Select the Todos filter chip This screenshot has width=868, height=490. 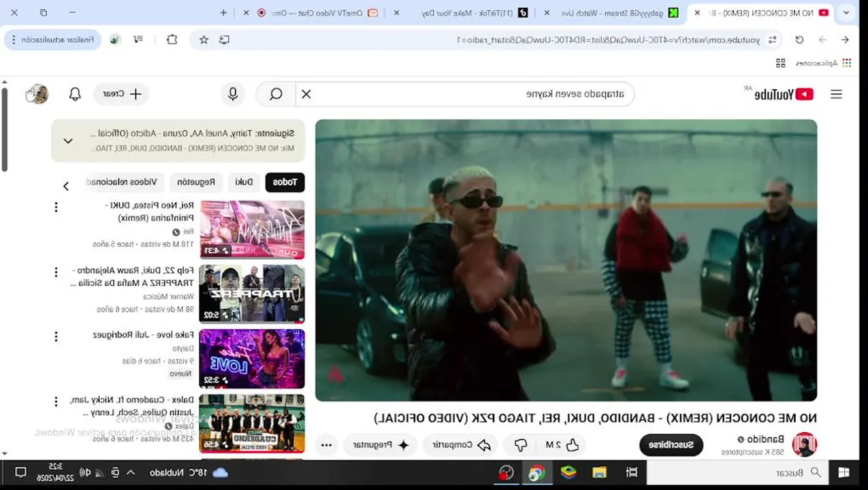click(x=285, y=182)
